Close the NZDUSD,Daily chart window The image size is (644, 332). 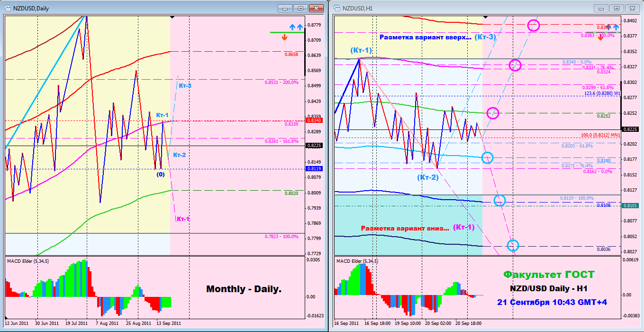tap(315, 8)
